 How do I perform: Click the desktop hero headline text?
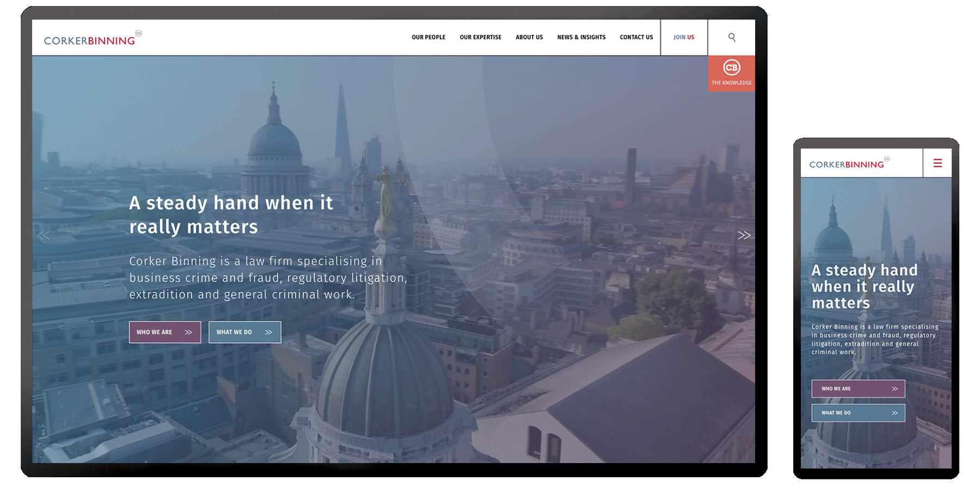(x=231, y=214)
